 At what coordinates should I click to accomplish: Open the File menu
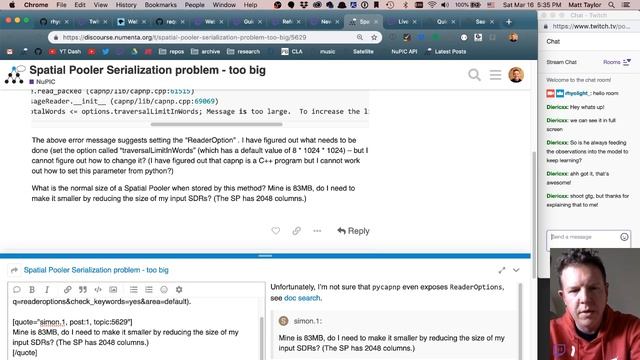point(61,5)
